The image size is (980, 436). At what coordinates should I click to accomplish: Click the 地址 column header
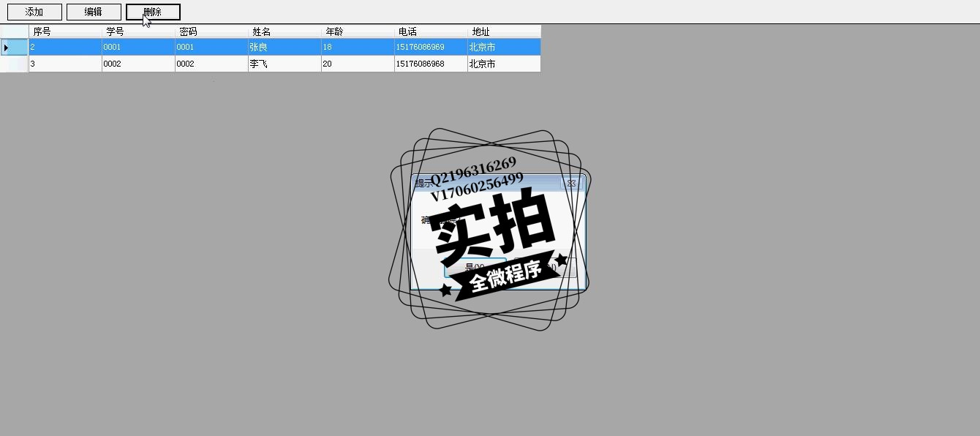[504, 31]
